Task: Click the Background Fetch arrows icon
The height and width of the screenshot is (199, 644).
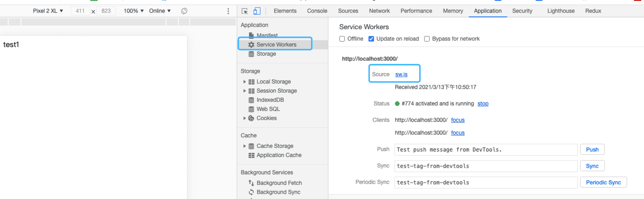Action: (251, 183)
